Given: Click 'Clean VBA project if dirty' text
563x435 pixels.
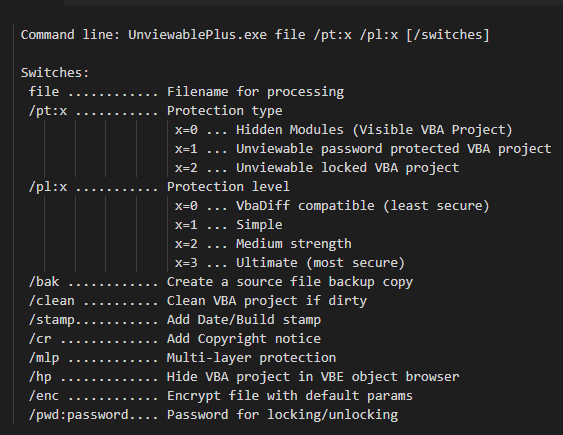Looking at the screenshot, I should [267, 301].
